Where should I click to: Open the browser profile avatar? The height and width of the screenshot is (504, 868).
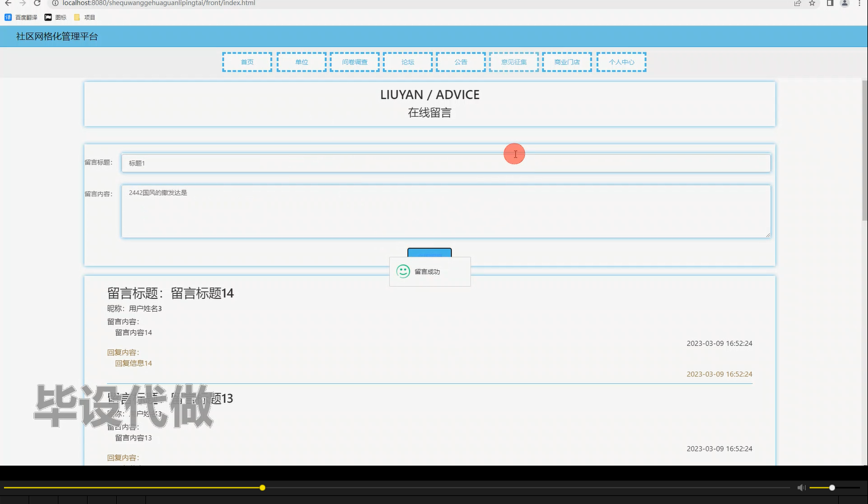tap(845, 3)
